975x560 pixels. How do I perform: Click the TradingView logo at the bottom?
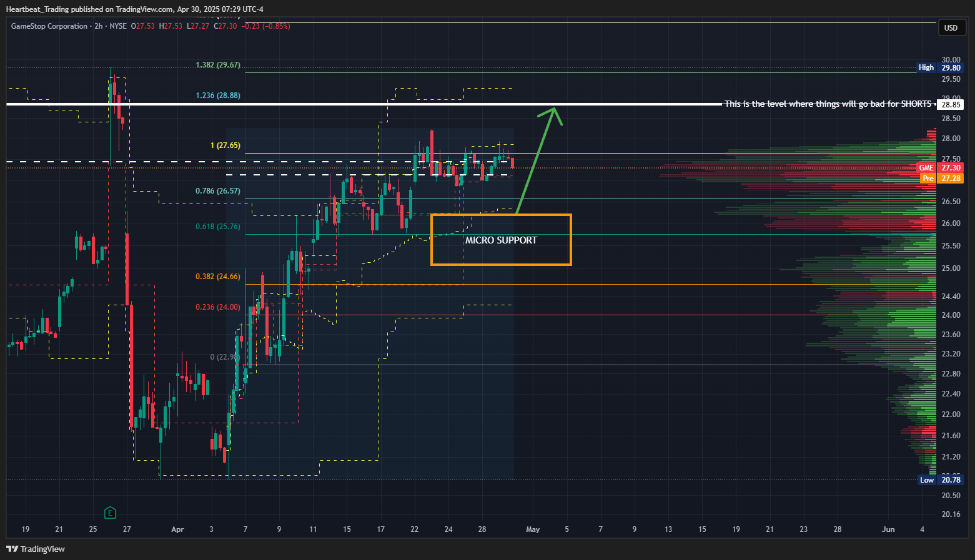click(x=36, y=549)
